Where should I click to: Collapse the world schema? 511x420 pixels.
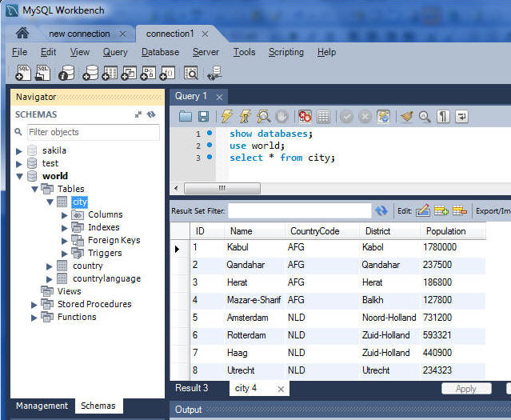point(19,177)
